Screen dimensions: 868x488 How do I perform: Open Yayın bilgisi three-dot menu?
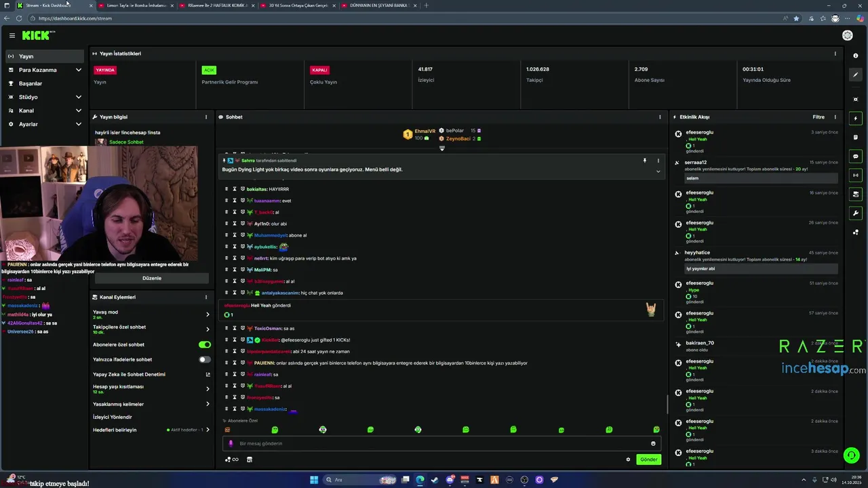pyautogui.click(x=206, y=117)
